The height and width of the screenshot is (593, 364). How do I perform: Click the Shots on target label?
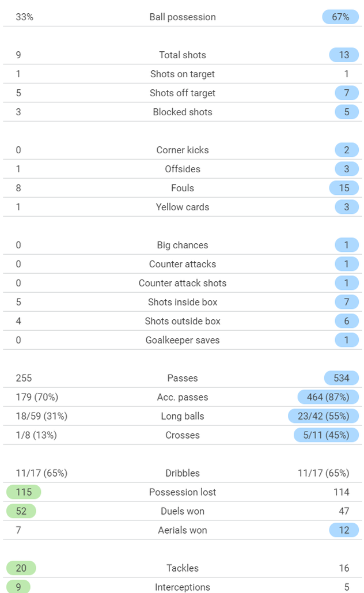click(183, 74)
